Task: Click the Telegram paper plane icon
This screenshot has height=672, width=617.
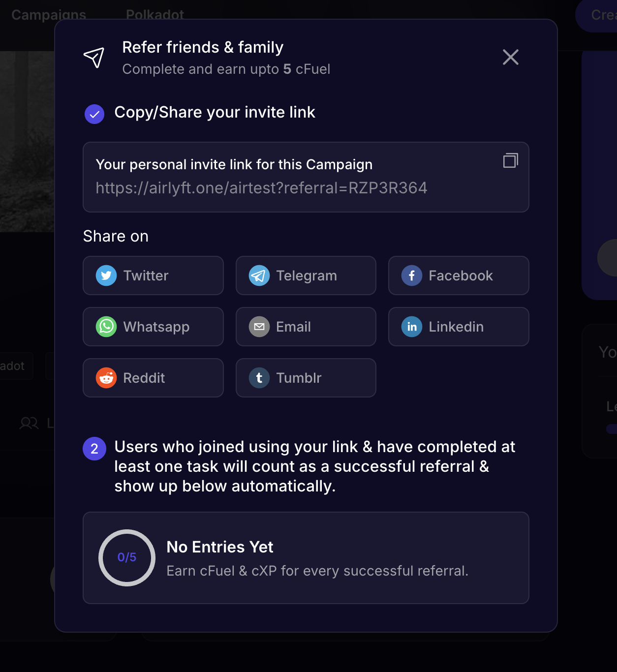Action: click(x=259, y=275)
